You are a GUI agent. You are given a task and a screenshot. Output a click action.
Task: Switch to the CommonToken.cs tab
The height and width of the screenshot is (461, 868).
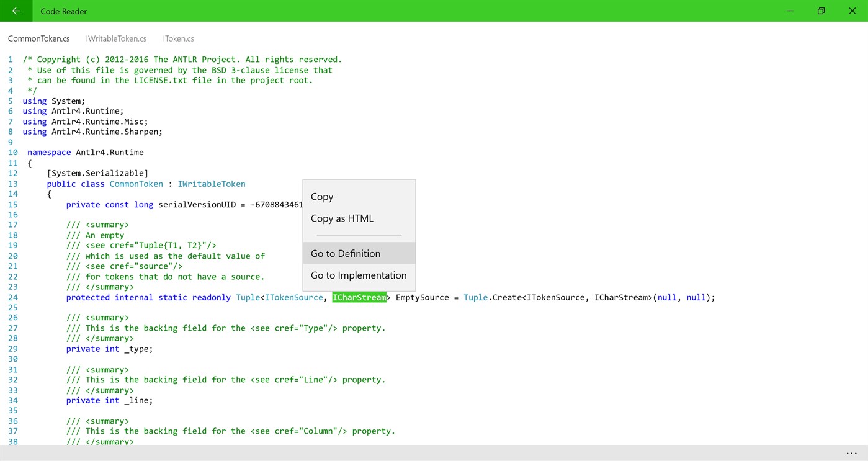(x=38, y=38)
